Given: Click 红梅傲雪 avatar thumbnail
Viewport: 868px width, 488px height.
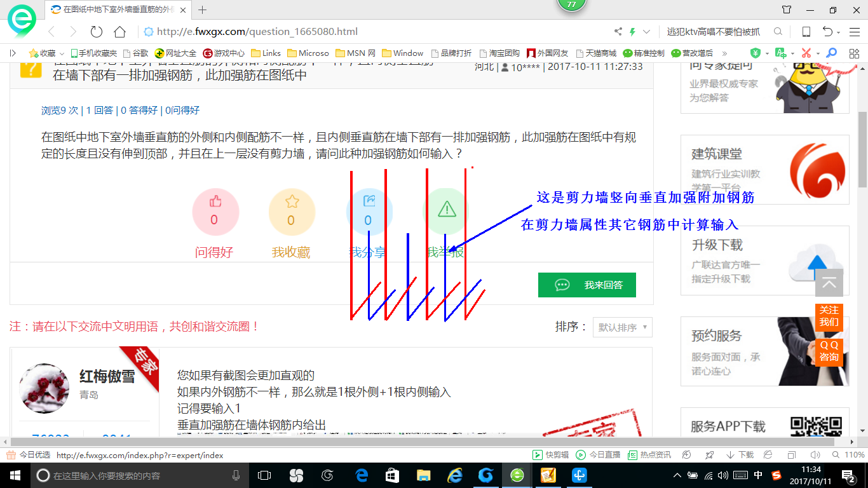Looking at the screenshot, I should 44,388.
